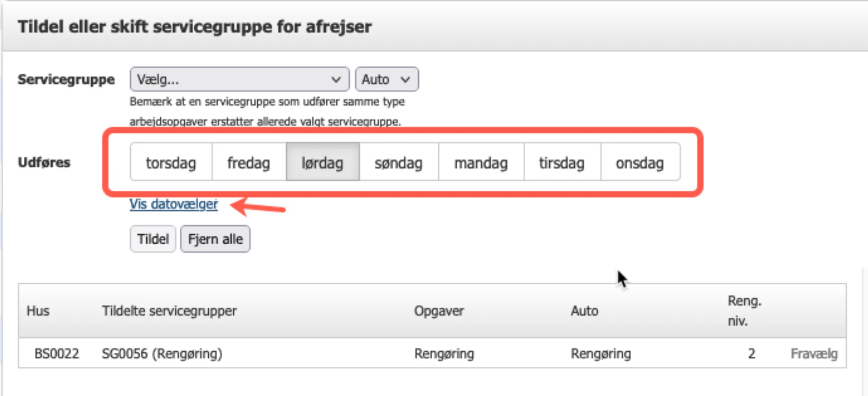This screenshot has height=396, width=868.
Task: Toggle the torsdag day button
Action: point(171,162)
